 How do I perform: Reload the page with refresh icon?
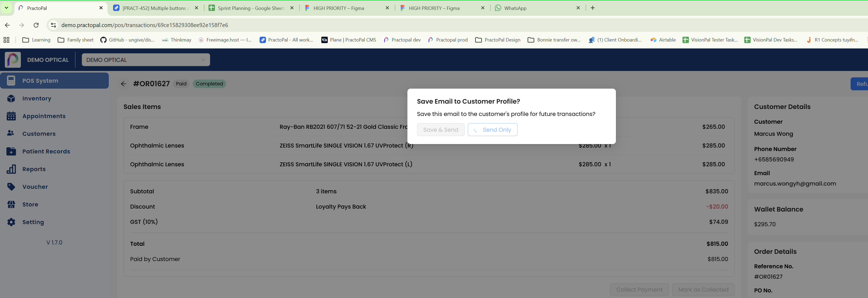click(36, 25)
